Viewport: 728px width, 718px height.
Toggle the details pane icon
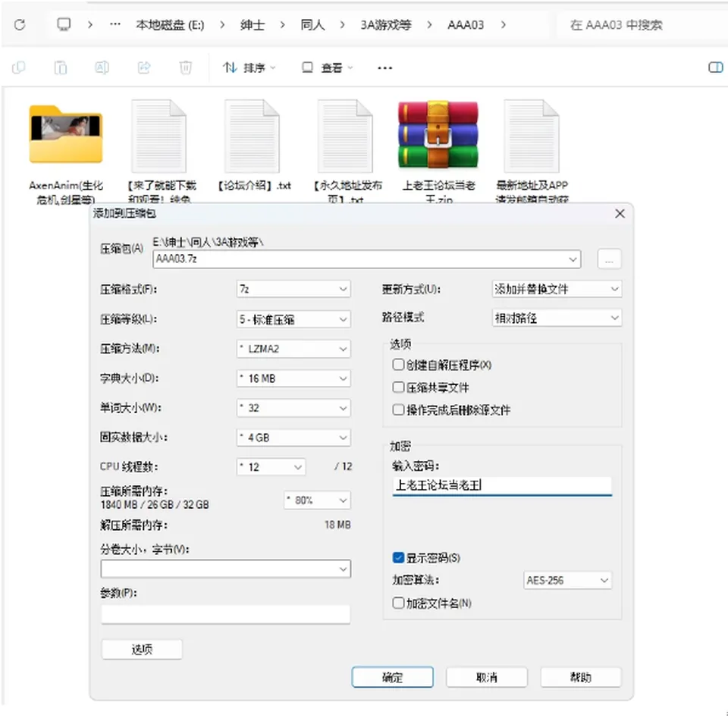pyautogui.click(x=715, y=67)
